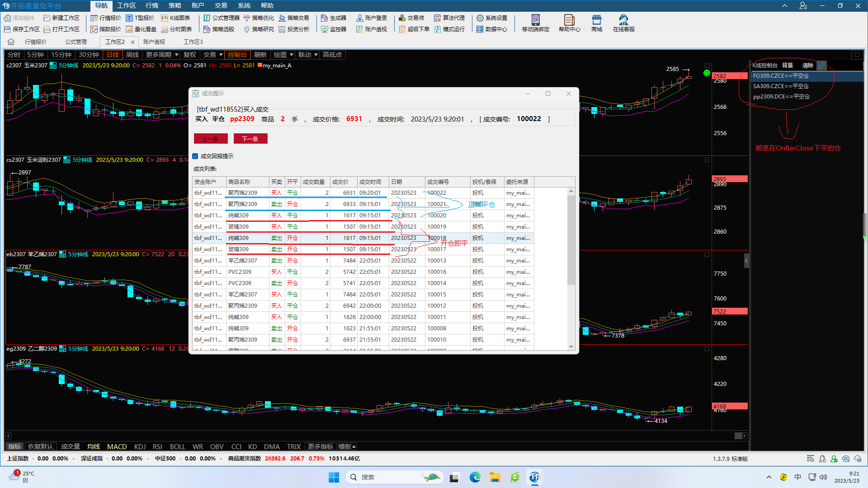This screenshot has height=488, width=868.
Task: Open 指数报价 from the toolbar
Action: 106,29
